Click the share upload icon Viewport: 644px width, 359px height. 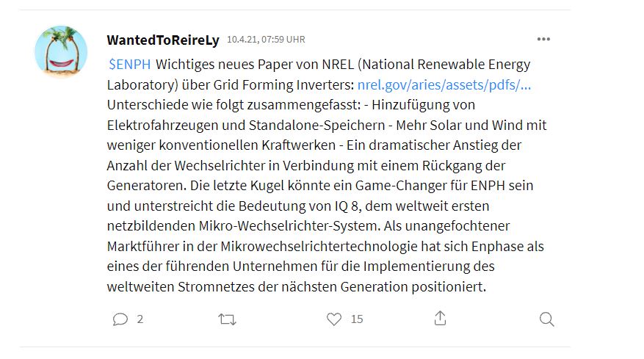[x=440, y=319]
